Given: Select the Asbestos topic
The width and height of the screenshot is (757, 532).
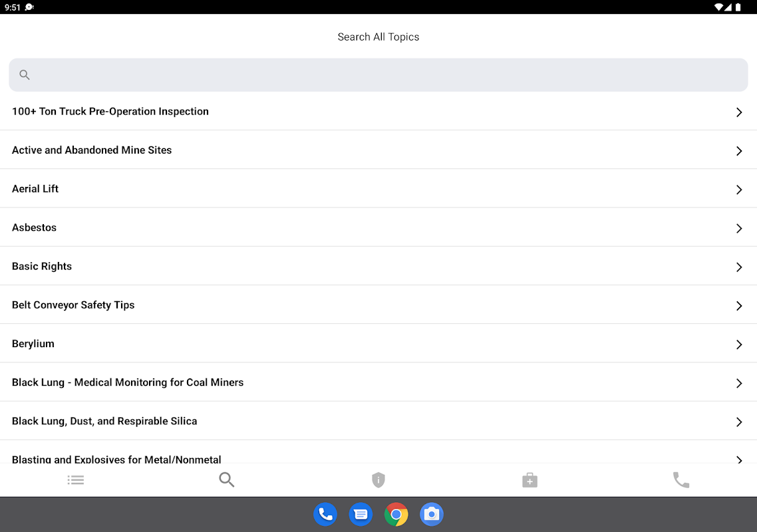Looking at the screenshot, I should [378, 227].
